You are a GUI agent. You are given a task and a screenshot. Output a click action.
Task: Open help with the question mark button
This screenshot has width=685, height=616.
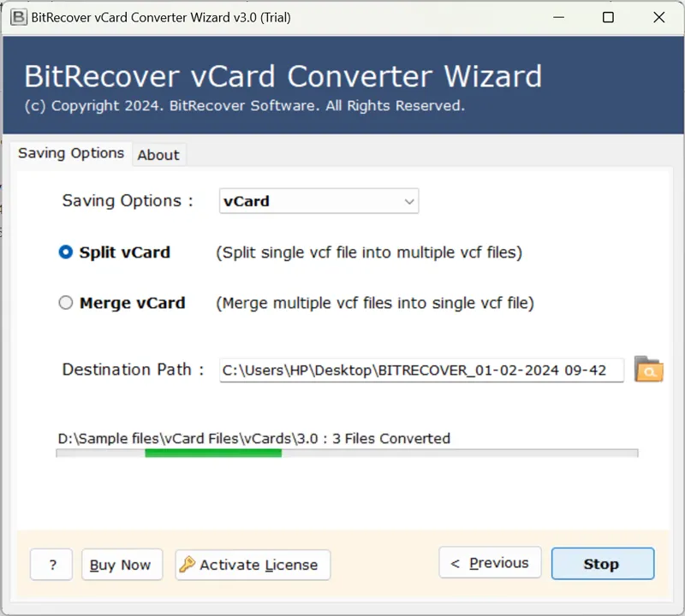coord(51,565)
